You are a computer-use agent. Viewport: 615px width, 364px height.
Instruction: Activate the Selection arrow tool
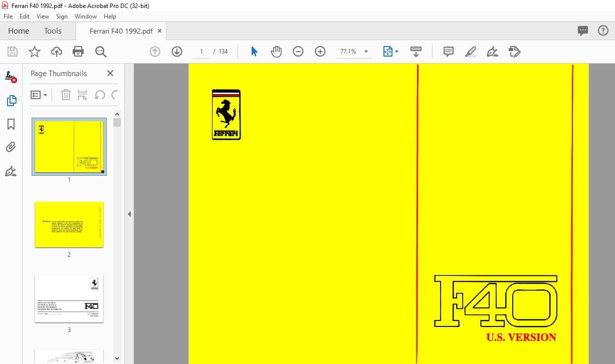(254, 52)
